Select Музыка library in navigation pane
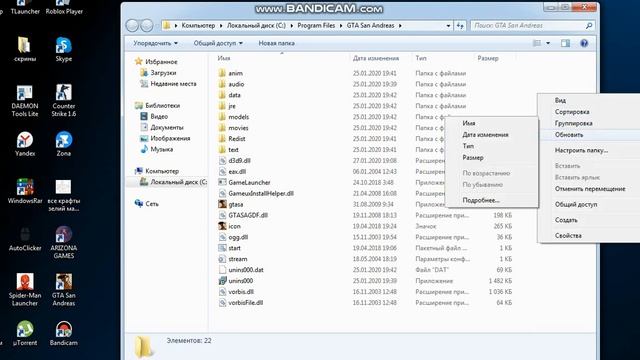 (x=157, y=149)
